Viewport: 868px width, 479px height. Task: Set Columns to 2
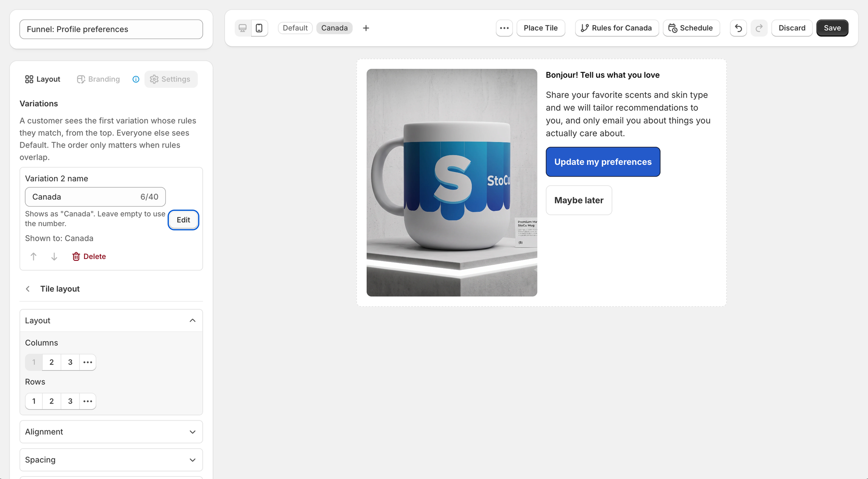52,362
